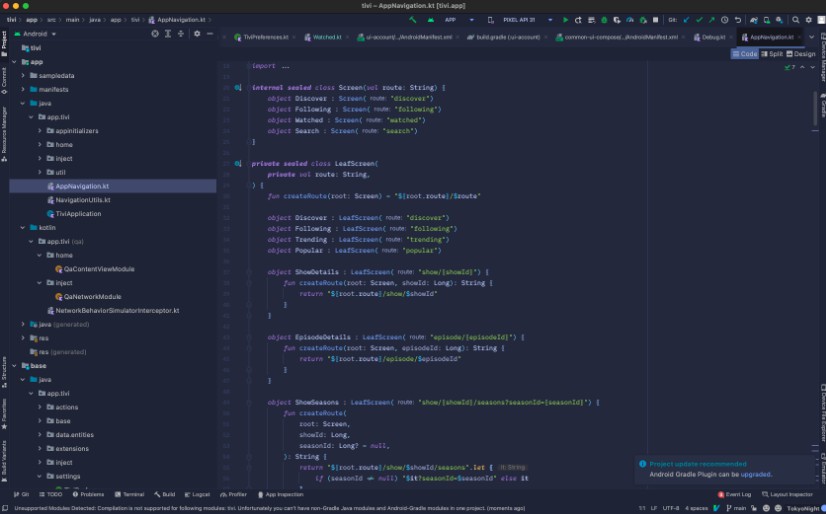Show Git history clock icon
Screen dimensions: 826x514
(x=724, y=20)
